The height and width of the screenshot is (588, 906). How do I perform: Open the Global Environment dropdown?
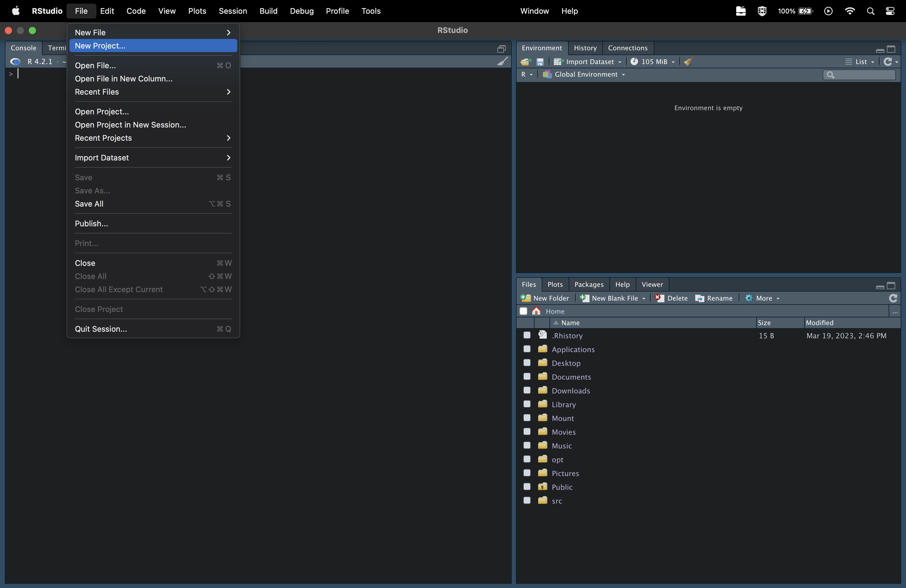click(x=584, y=74)
